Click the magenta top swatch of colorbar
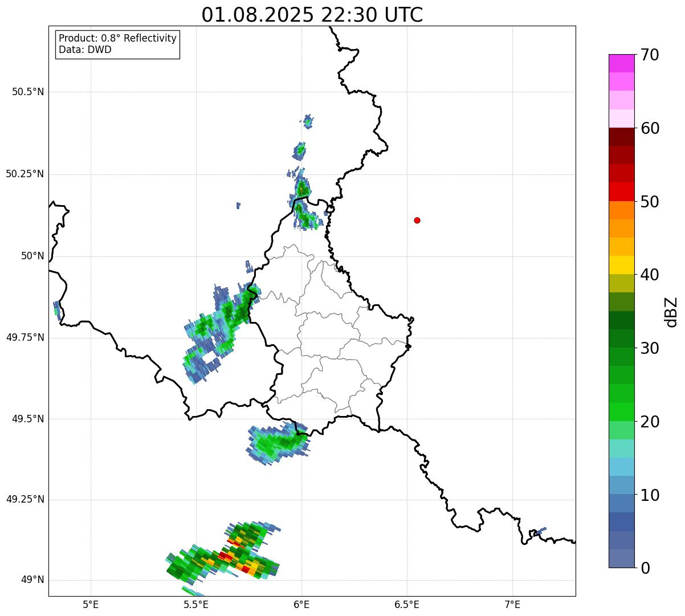This screenshot has width=685, height=616. [621, 63]
